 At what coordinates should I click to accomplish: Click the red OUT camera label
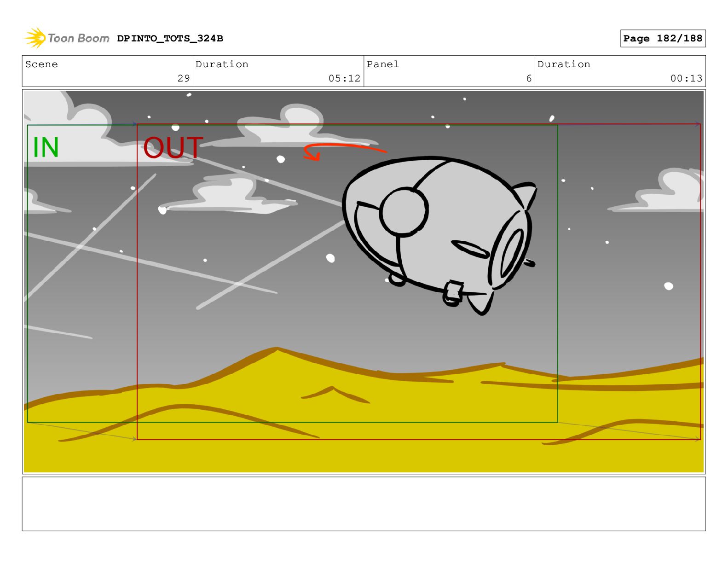[x=173, y=147]
